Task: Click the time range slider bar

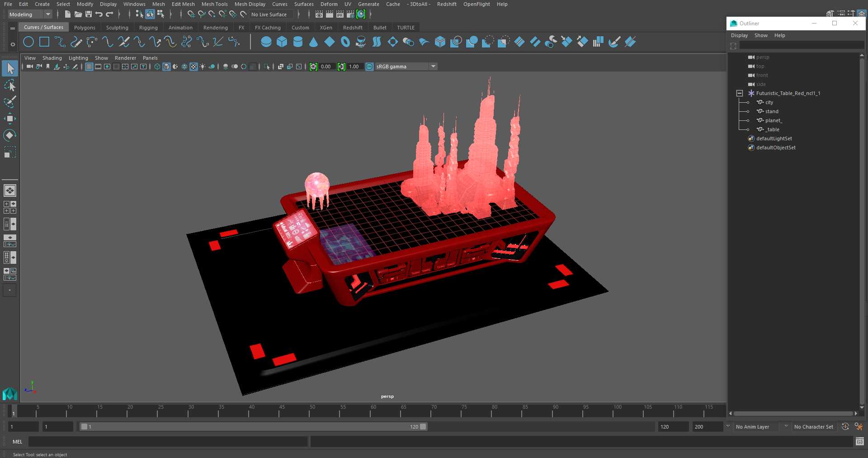Action: pos(253,427)
